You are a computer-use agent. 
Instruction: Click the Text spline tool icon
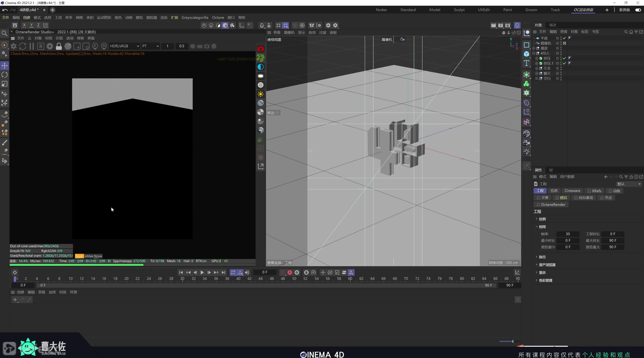pyautogui.click(x=527, y=63)
